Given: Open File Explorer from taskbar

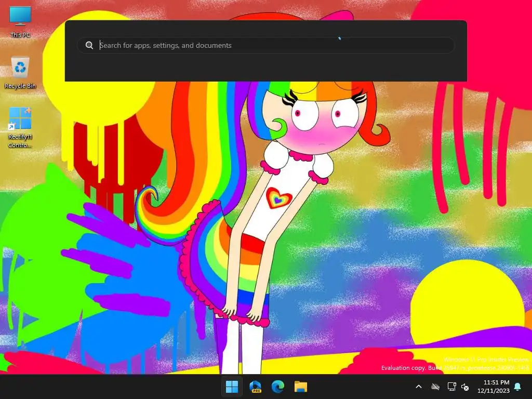Looking at the screenshot, I should click(x=301, y=387).
